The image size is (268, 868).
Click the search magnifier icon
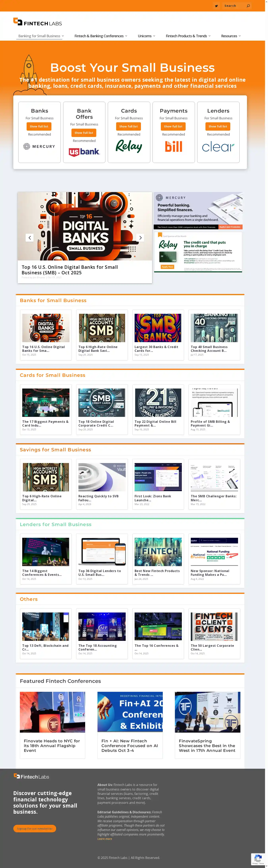click(x=248, y=6)
